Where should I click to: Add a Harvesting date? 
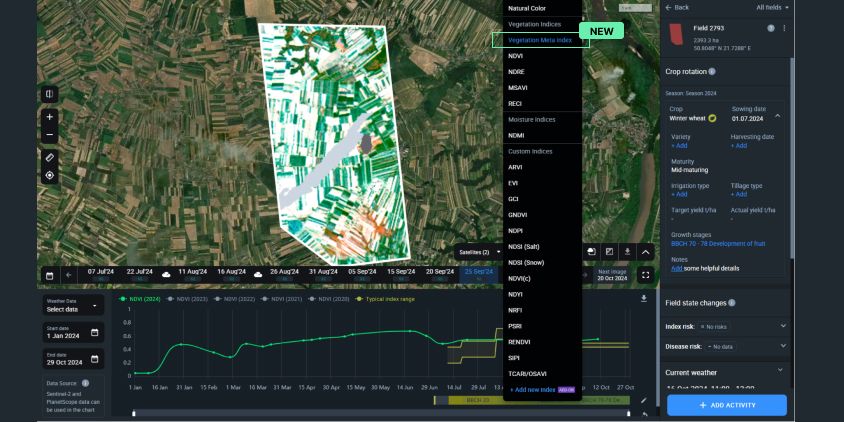(738, 146)
